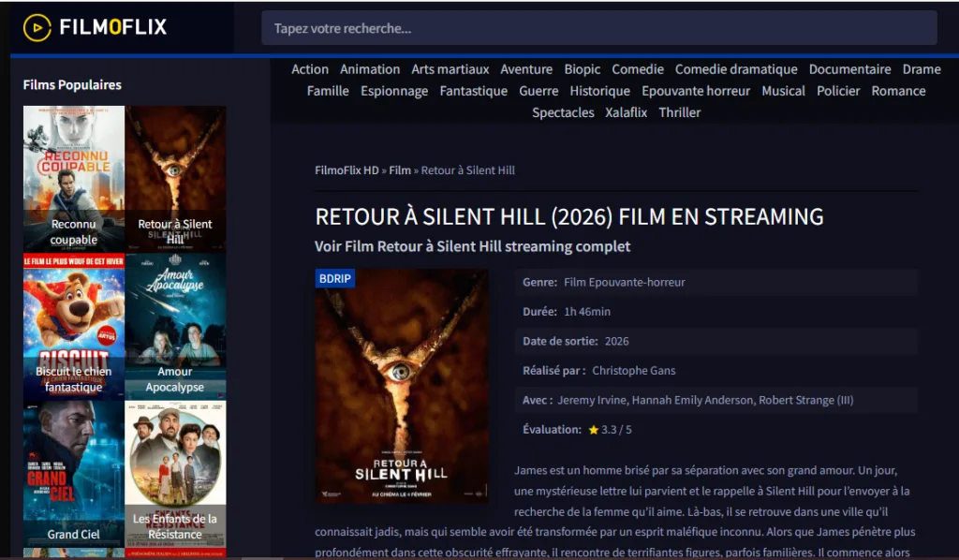Browse the Arts martiaux category
This screenshot has height=560, width=959.
point(450,69)
